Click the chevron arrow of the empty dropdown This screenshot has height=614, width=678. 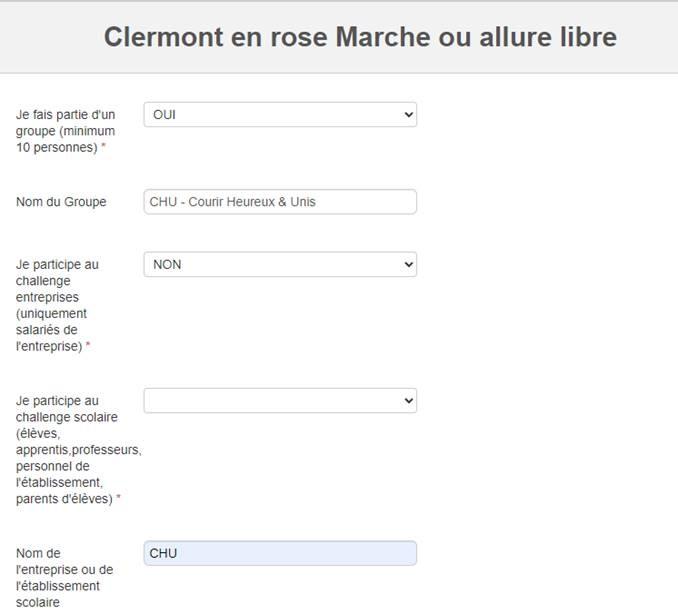(x=408, y=400)
